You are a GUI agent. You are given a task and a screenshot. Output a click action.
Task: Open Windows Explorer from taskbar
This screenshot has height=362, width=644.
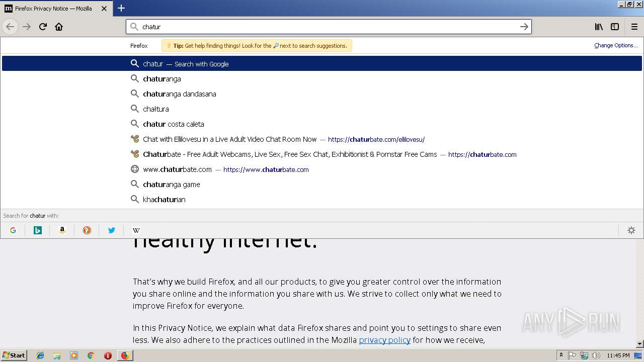tap(57, 355)
